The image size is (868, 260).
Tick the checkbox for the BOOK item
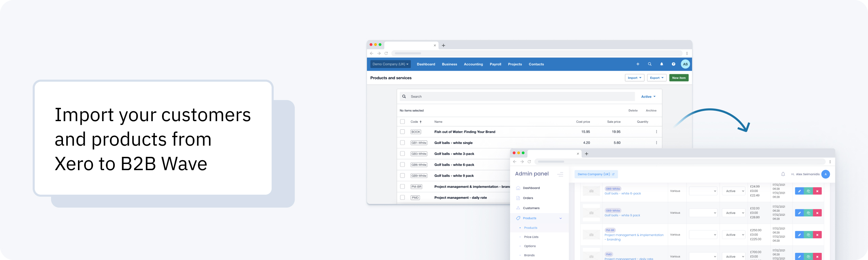tap(402, 132)
